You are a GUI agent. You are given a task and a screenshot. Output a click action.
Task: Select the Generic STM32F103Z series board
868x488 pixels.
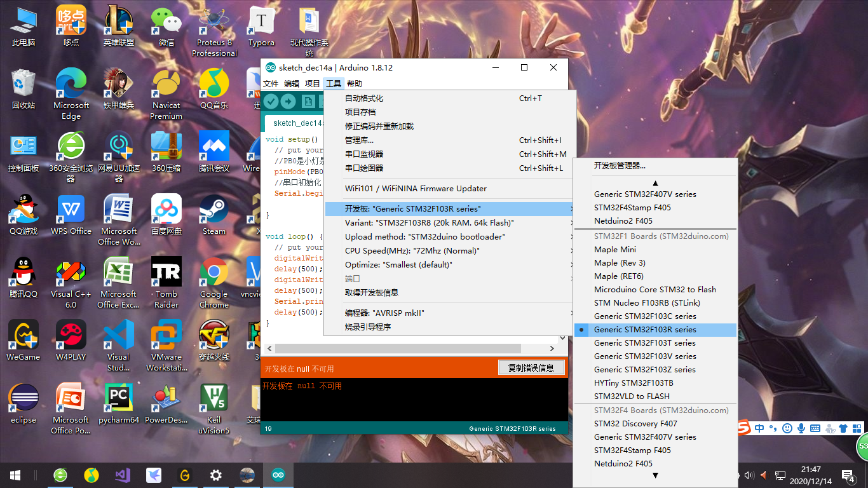655,370
